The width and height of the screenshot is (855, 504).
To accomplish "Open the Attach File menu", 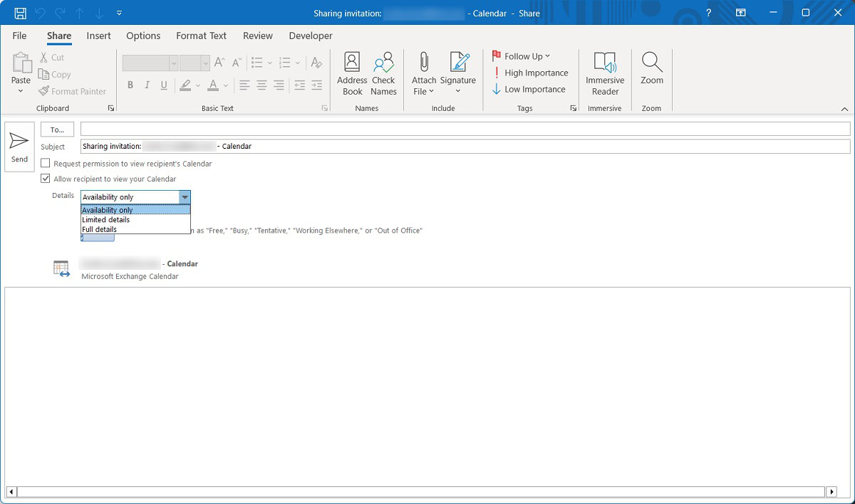I will tap(424, 73).
